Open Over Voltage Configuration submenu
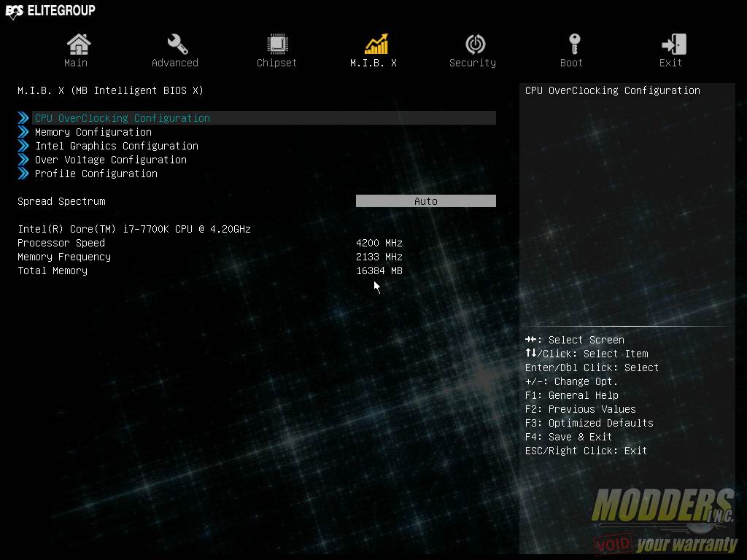This screenshot has width=747, height=560. (111, 160)
